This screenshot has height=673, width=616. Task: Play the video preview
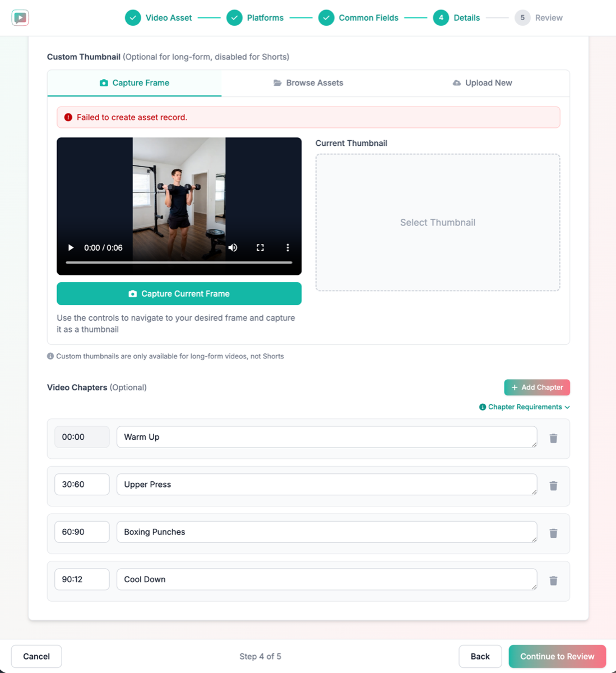(70, 247)
